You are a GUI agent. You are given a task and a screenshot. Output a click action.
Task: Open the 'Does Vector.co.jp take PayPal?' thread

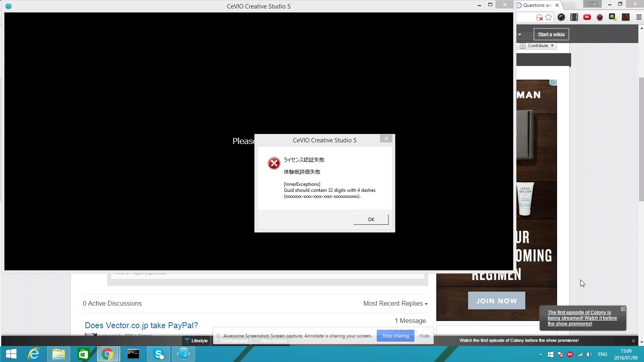pos(141,325)
